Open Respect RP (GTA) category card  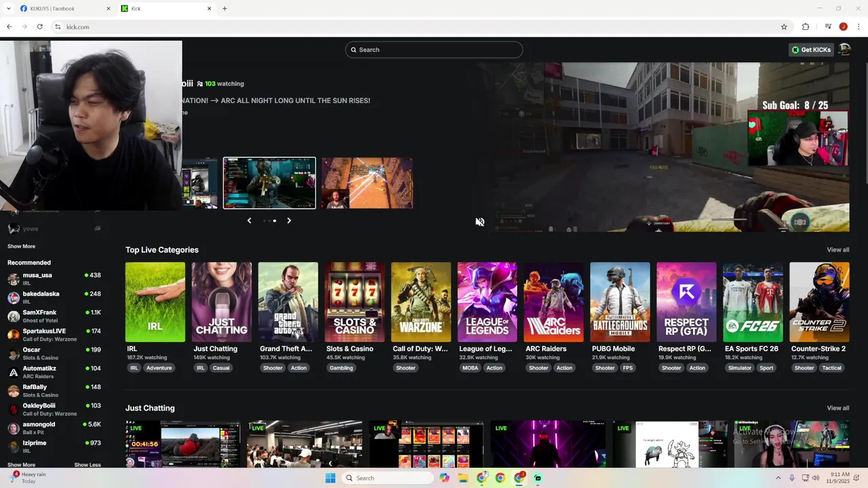pyautogui.click(x=687, y=302)
